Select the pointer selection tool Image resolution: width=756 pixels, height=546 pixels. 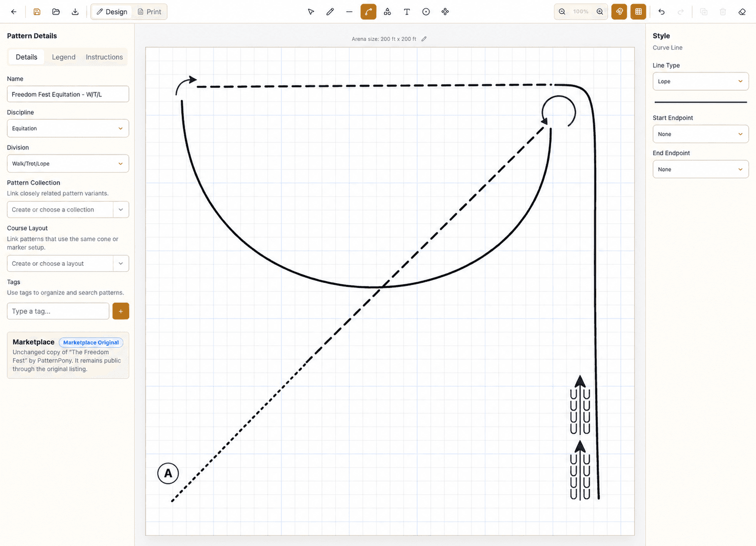point(311,12)
